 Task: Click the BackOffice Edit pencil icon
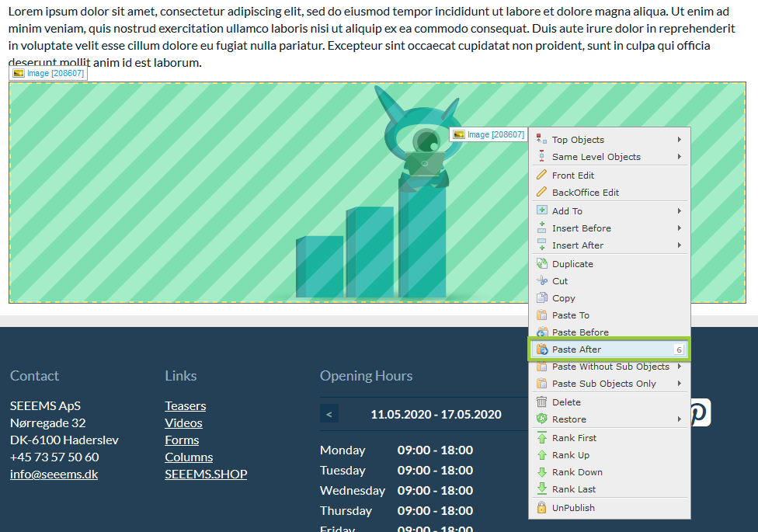coord(541,192)
